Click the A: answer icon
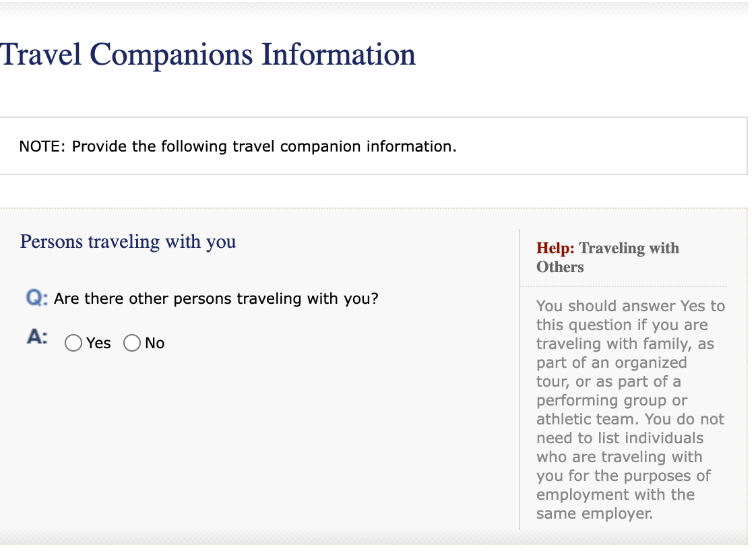 pos(37,338)
